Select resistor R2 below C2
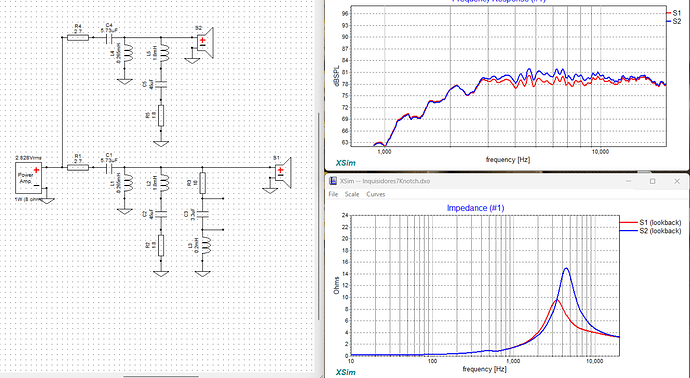This screenshot has width=690, height=378. click(x=161, y=246)
